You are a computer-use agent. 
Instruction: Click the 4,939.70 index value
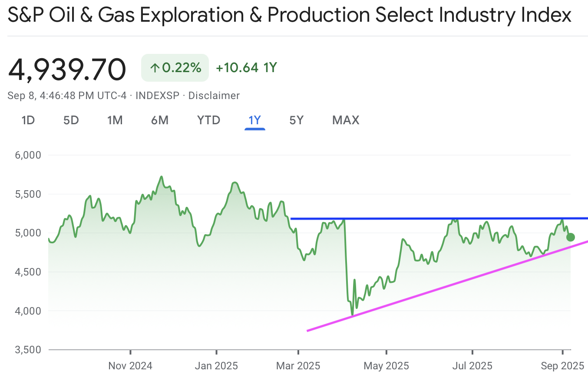point(67,70)
